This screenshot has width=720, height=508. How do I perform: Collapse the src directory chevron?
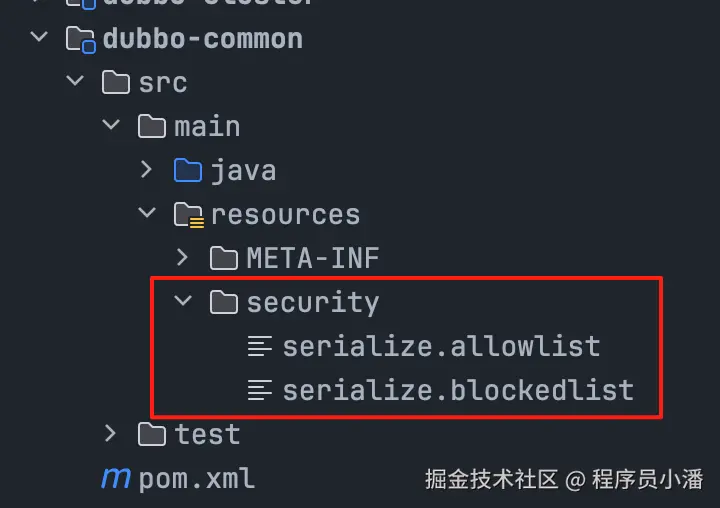[75, 81]
